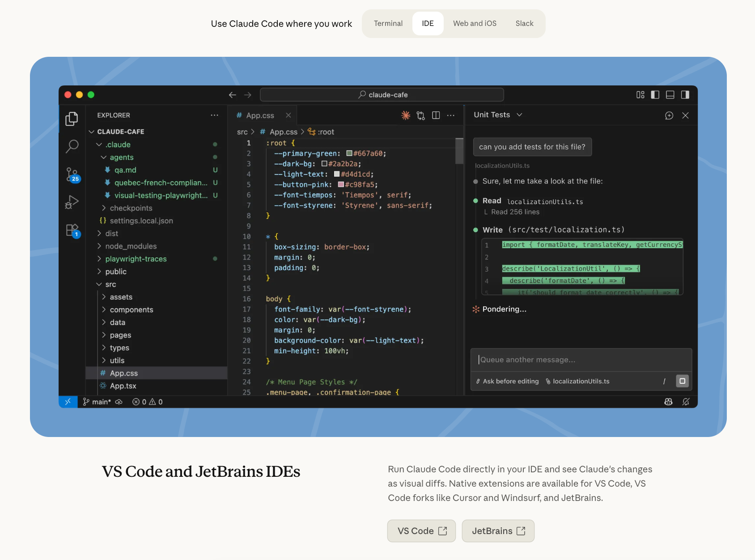The height and width of the screenshot is (560, 755).
Task: Go forward with the right arrow icon
Action: [x=248, y=95]
